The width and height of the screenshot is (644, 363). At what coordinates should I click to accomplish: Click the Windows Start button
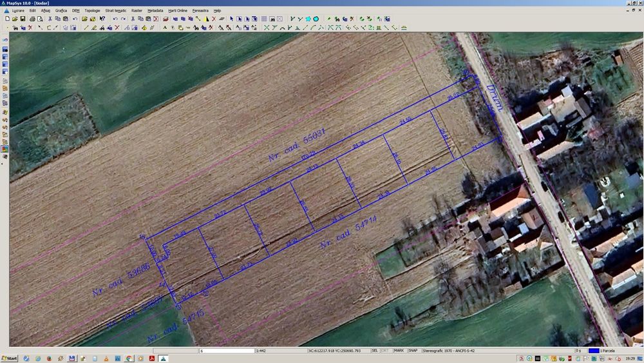(10, 358)
